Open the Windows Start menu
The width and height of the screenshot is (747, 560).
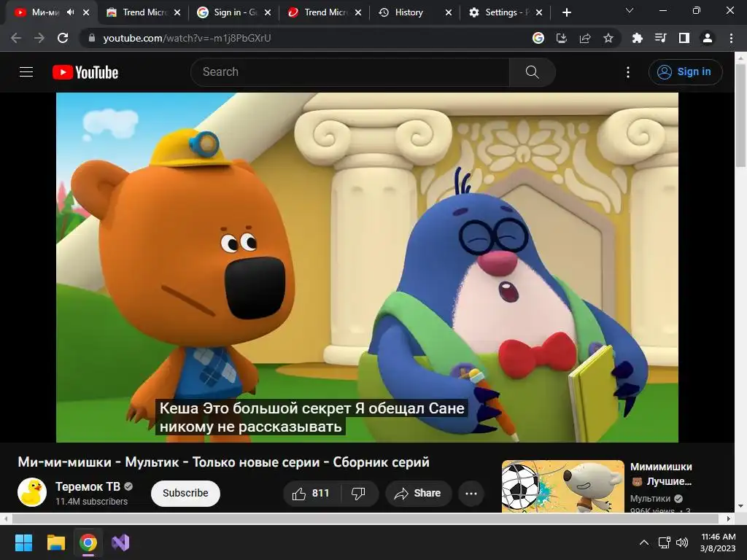[23, 542]
